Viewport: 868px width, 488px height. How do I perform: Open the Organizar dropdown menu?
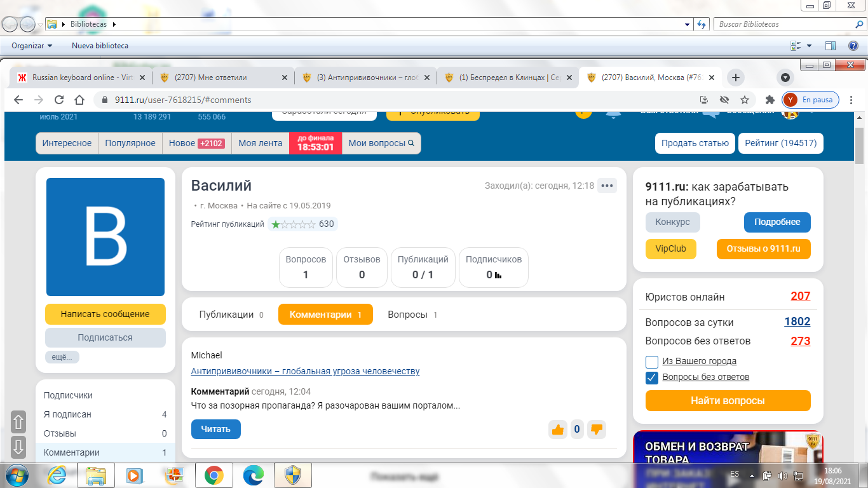pos(32,46)
